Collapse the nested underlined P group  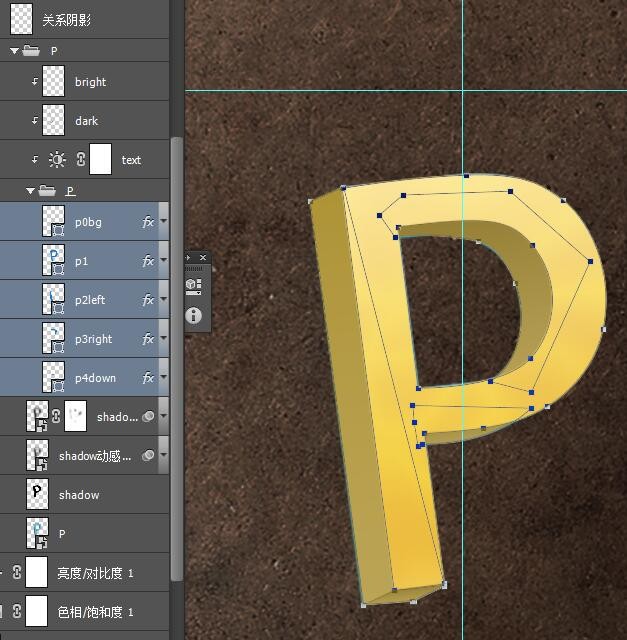pos(30,190)
